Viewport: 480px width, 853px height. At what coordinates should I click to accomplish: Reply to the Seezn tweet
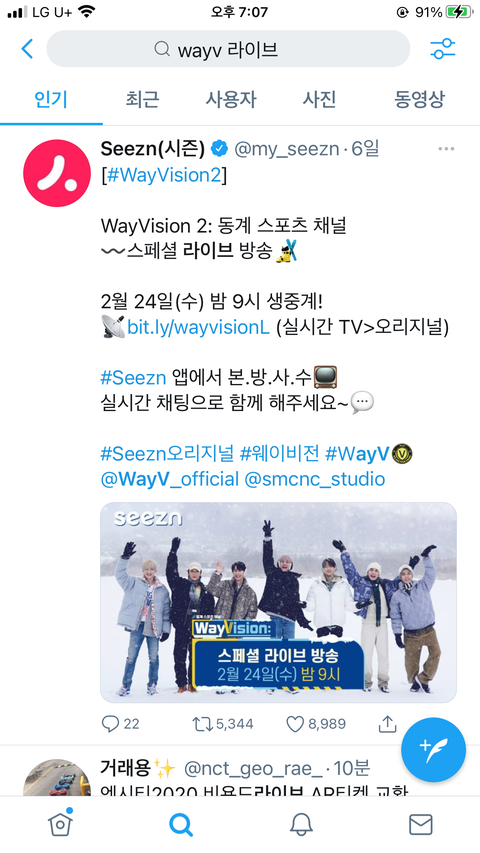point(110,724)
